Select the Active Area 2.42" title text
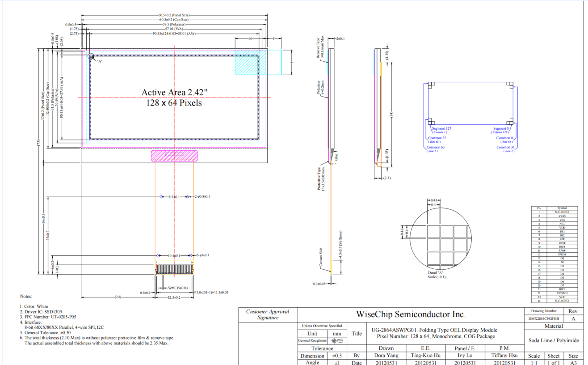Image resolution: width=588 pixels, height=365 pixels. [174, 92]
